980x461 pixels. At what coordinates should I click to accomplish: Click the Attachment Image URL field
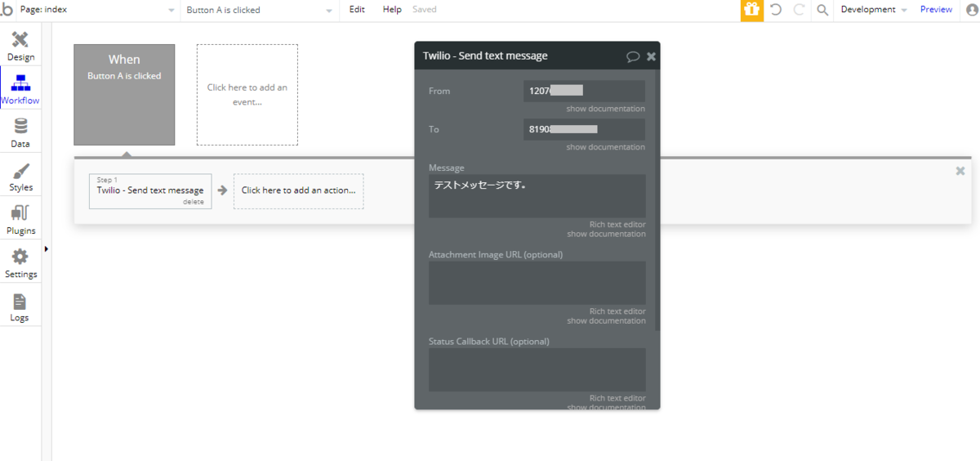[537, 283]
